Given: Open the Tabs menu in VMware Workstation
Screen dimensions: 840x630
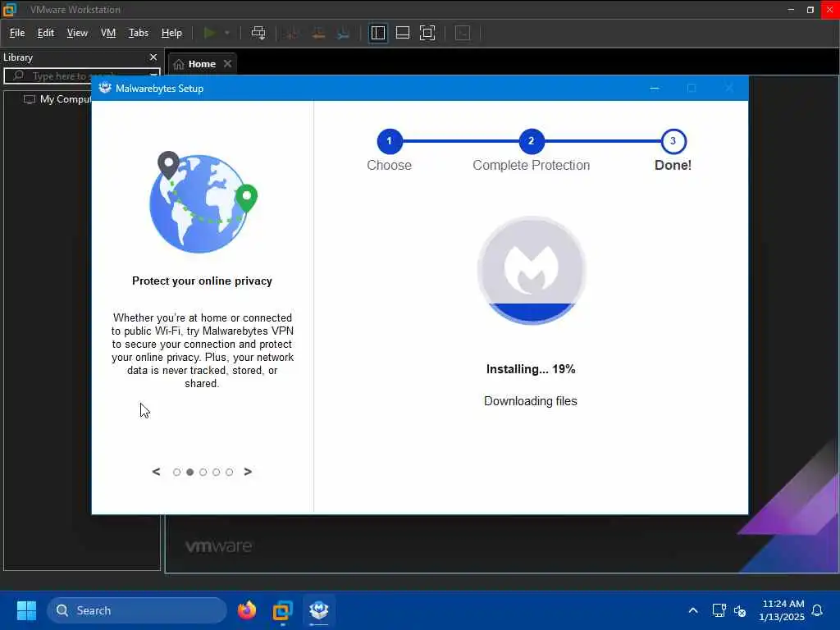Looking at the screenshot, I should point(138,33).
